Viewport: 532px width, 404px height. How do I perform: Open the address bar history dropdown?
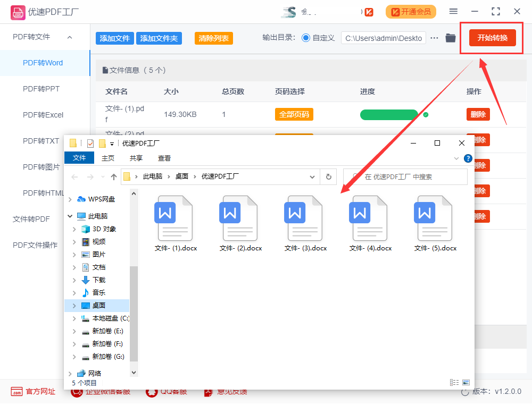tap(312, 177)
